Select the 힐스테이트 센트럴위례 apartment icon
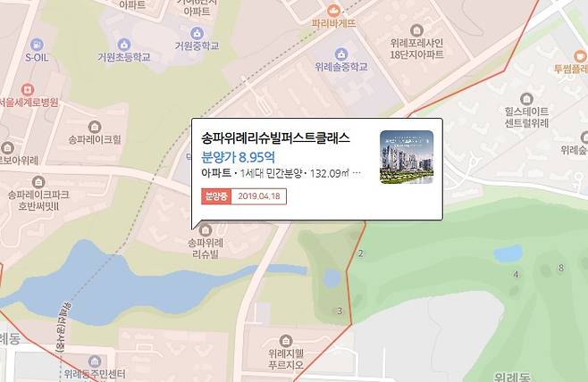 [x=526, y=99]
